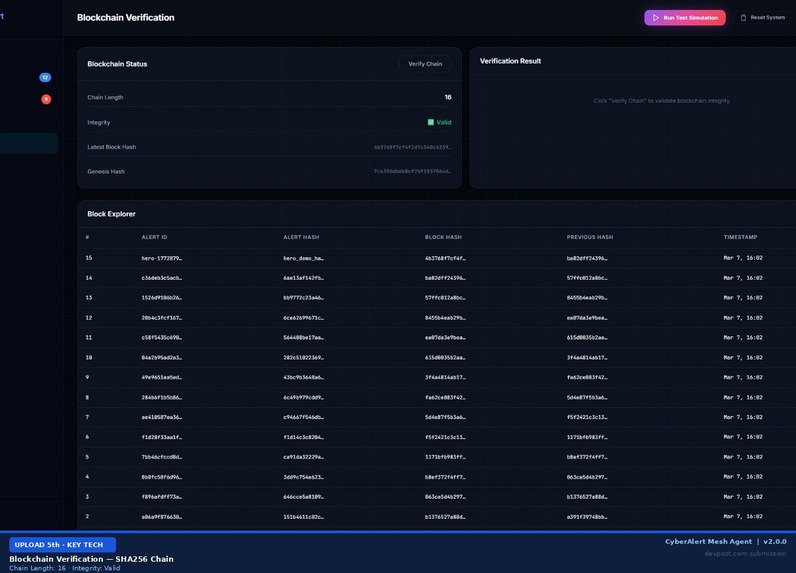Select alert ID a06a9f876638…
Screen dimensions: 796x573
[161, 517]
